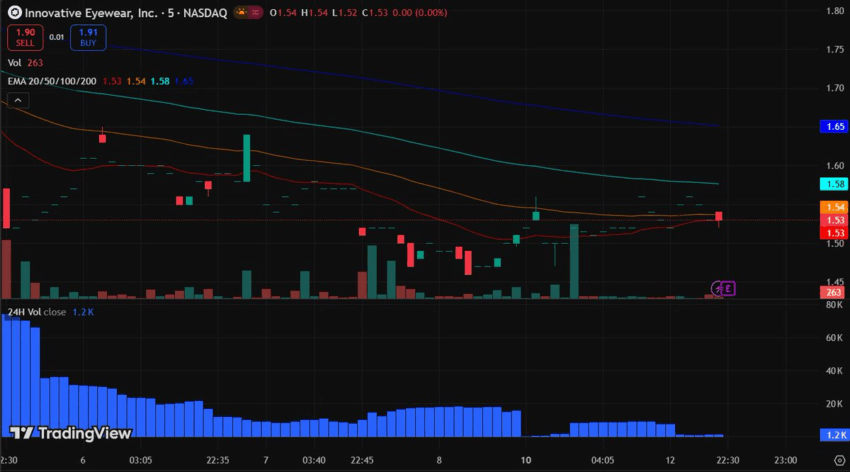
Task: Click the post-market session sun icon
Action: tap(241, 10)
